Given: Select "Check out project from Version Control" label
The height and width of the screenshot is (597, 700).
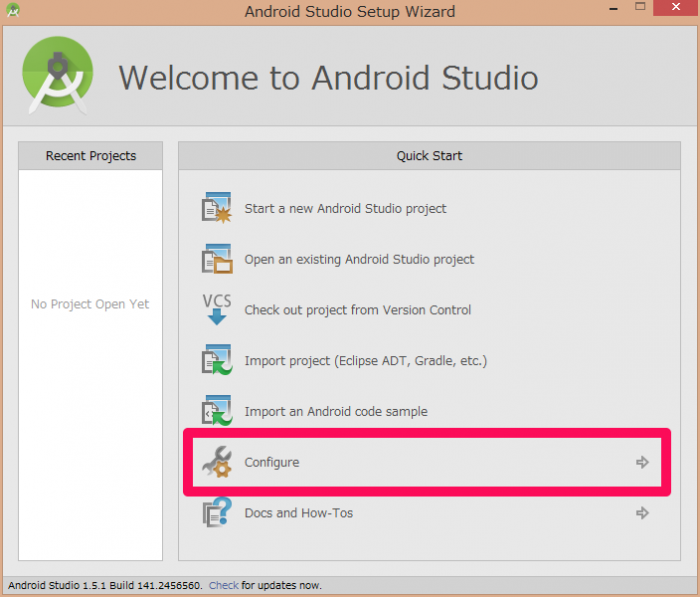Looking at the screenshot, I should [x=357, y=310].
